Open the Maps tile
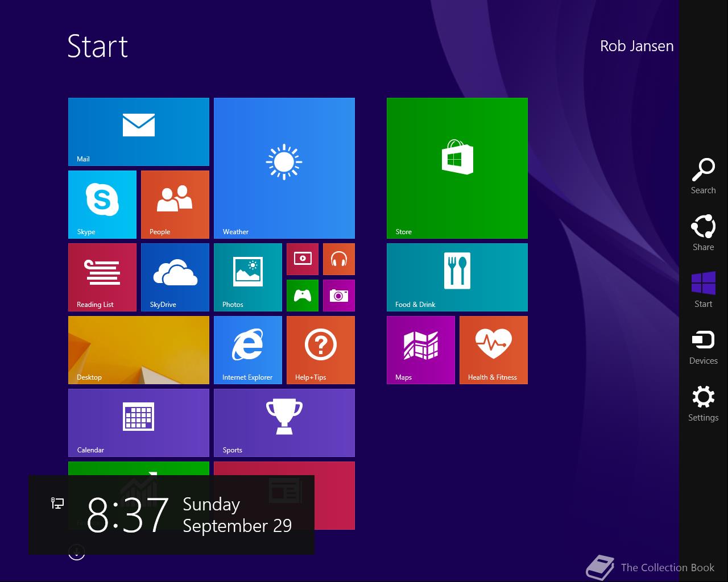Image resolution: width=728 pixels, height=582 pixels. click(421, 350)
